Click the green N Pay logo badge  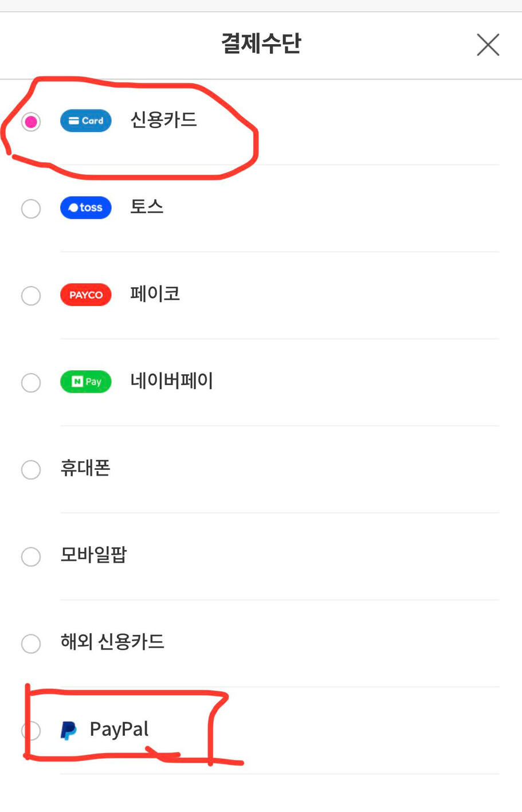[x=86, y=382]
